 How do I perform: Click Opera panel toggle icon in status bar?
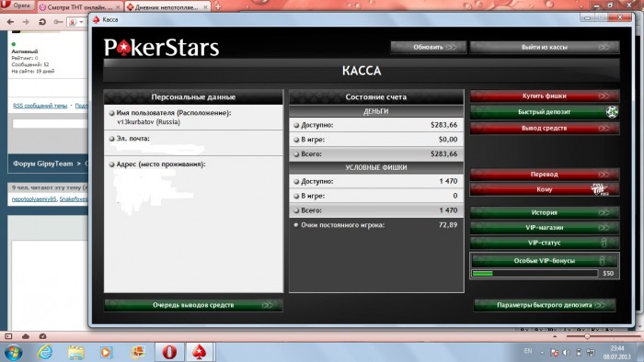[8, 336]
